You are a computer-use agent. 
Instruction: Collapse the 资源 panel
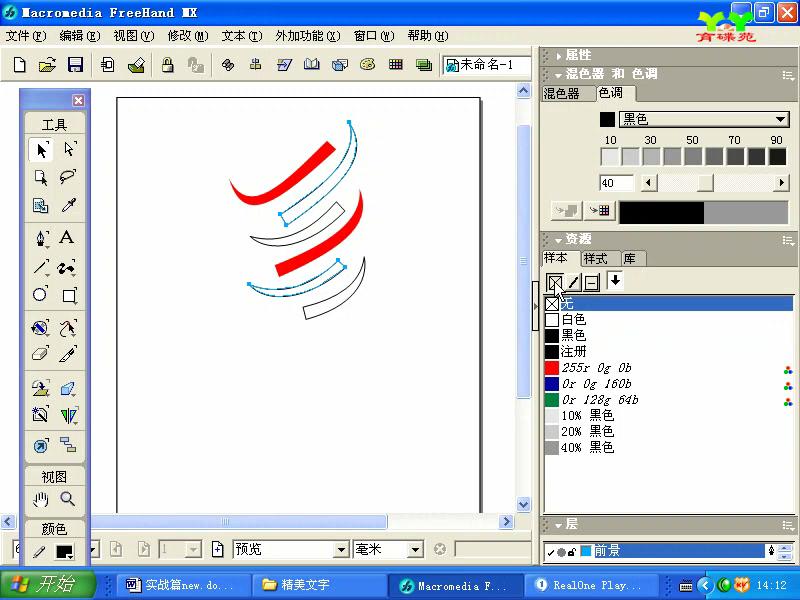tap(559, 240)
